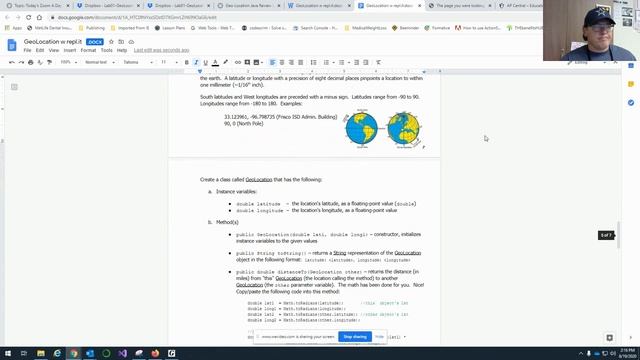Click the browser address bar
This screenshot has width=640, height=360.
pos(294,18)
